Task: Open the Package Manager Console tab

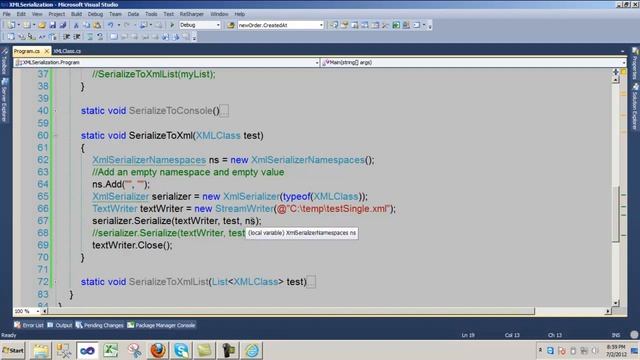Action: 161,325
